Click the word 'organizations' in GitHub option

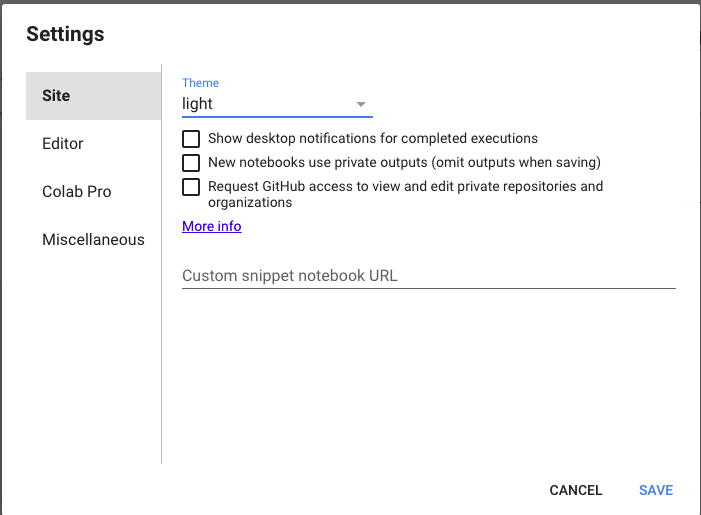pos(250,203)
